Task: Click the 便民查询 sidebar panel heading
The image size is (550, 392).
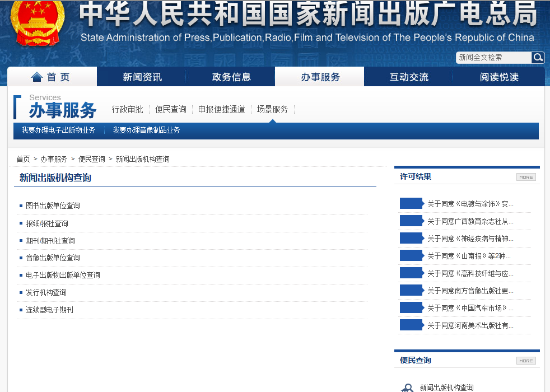Action: point(416,361)
